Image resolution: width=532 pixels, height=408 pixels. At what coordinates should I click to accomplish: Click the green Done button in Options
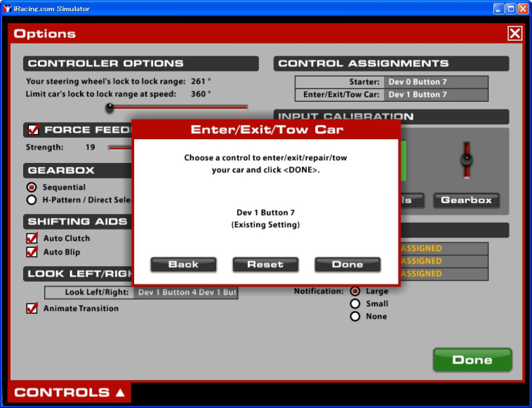pyautogui.click(x=472, y=360)
